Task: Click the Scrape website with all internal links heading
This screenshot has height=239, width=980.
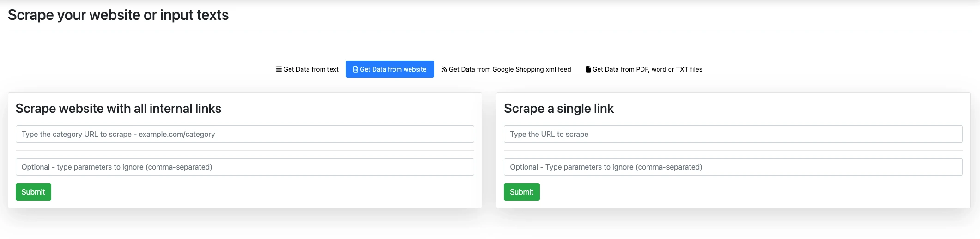Action: tap(118, 109)
